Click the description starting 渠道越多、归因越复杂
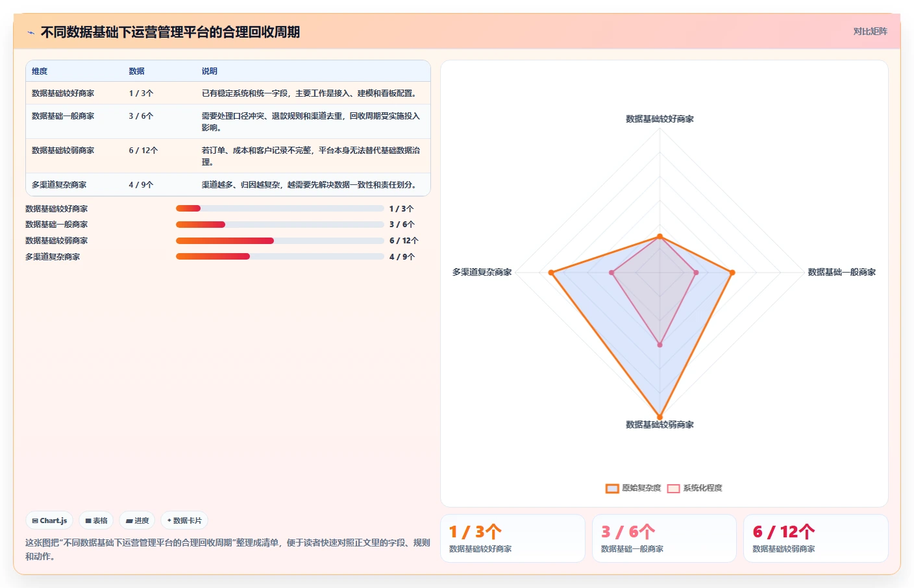This screenshot has height=588, width=914. pos(310,185)
